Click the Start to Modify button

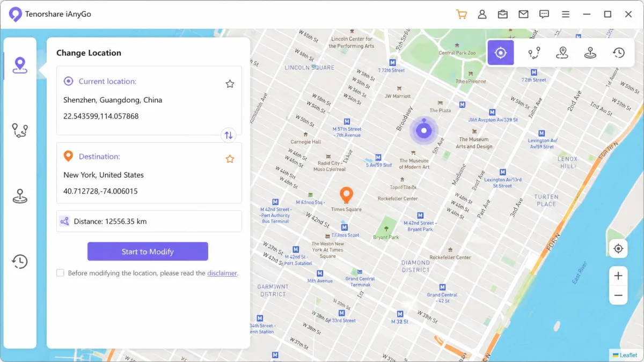coord(148,252)
